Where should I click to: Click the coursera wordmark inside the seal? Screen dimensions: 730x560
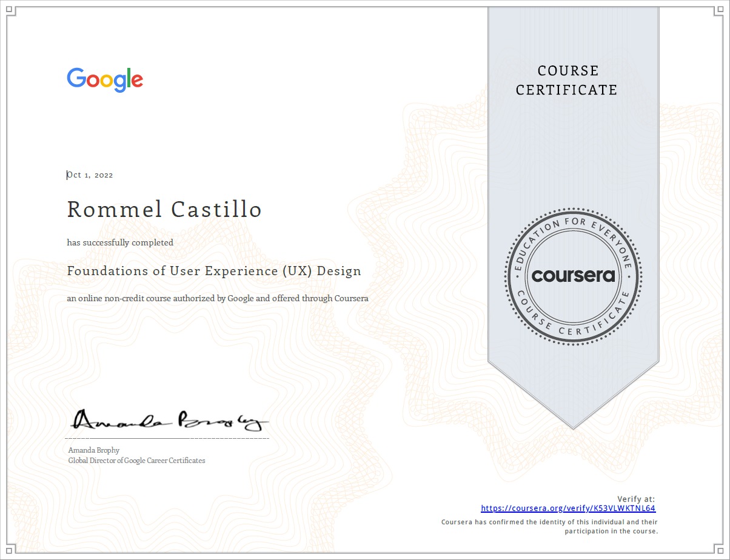pos(573,276)
